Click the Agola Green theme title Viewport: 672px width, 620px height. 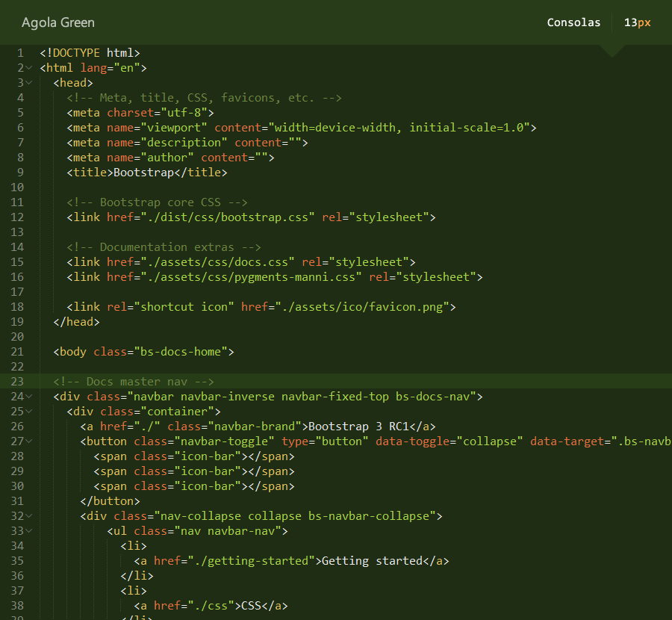coord(58,22)
